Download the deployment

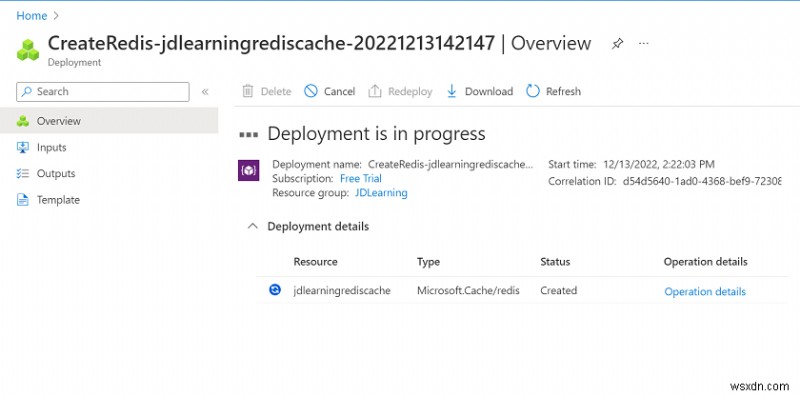[480, 91]
